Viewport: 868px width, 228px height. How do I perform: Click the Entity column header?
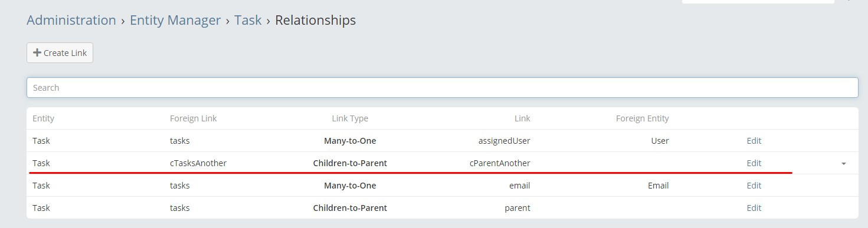(x=43, y=118)
